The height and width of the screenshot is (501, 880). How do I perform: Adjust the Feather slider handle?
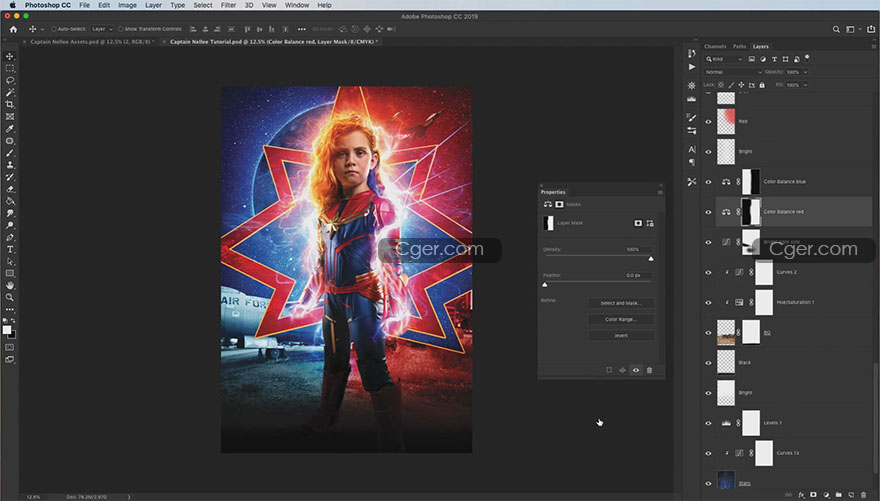[544, 285]
